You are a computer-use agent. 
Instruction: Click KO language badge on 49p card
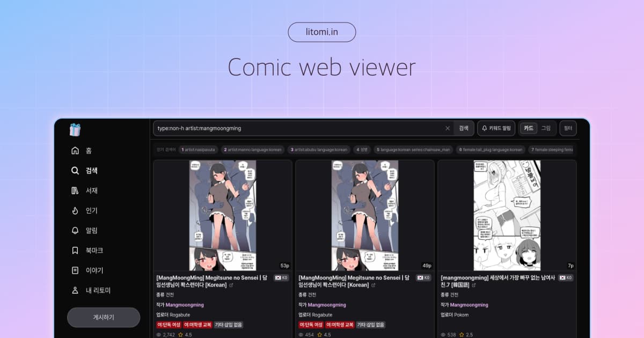tap(423, 278)
